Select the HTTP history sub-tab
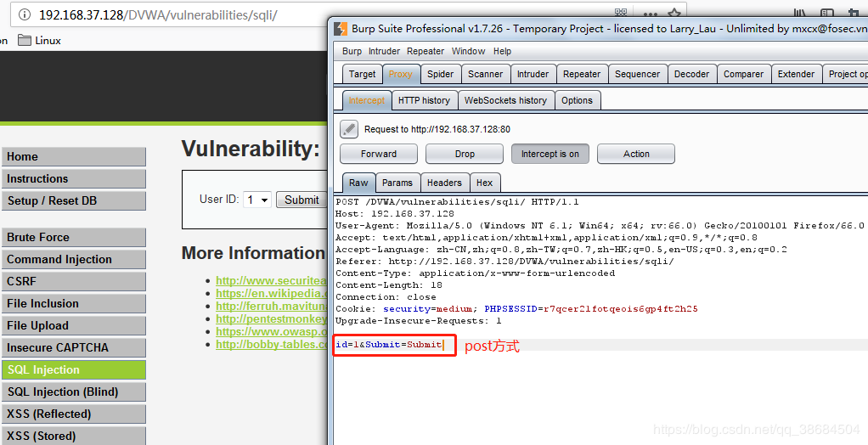The image size is (868, 445). pyautogui.click(x=424, y=100)
